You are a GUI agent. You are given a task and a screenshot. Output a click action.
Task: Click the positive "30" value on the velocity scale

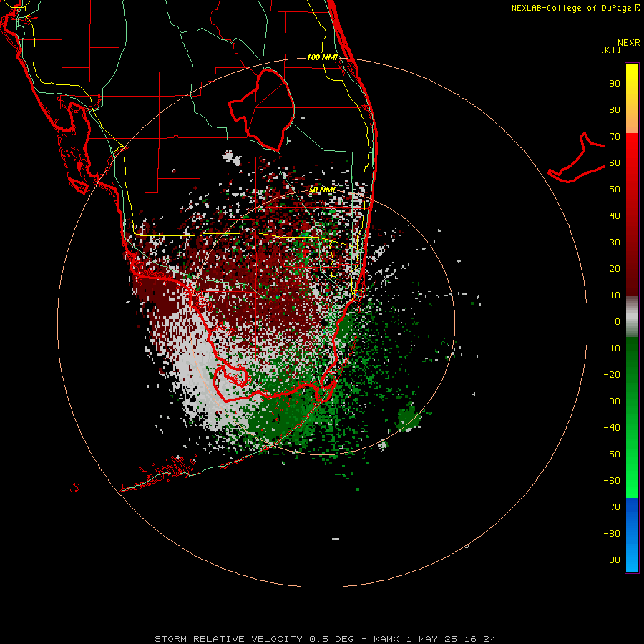615,243
